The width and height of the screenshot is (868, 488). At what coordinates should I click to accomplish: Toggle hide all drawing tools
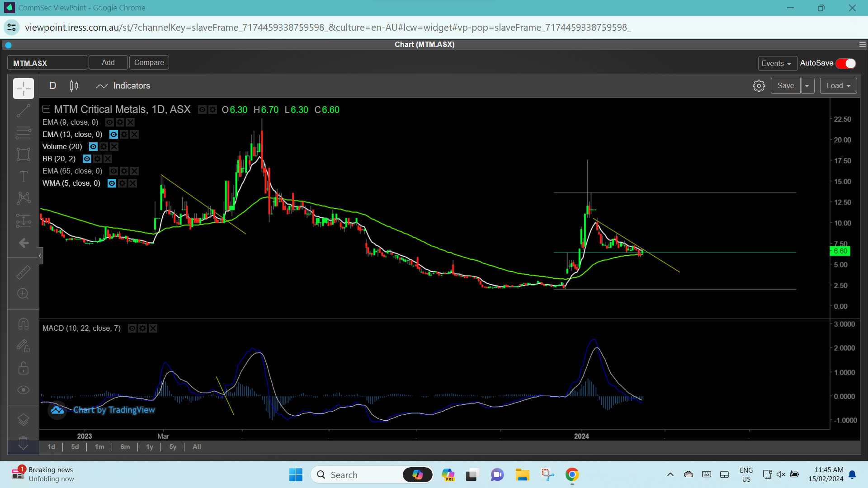point(24,390)
